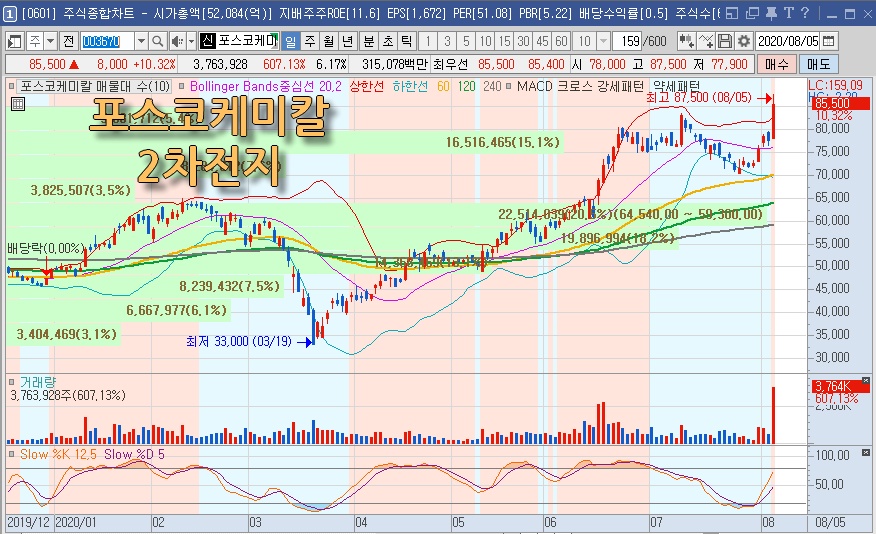
Task: Choose the 3 interval button
Action: 447,41
